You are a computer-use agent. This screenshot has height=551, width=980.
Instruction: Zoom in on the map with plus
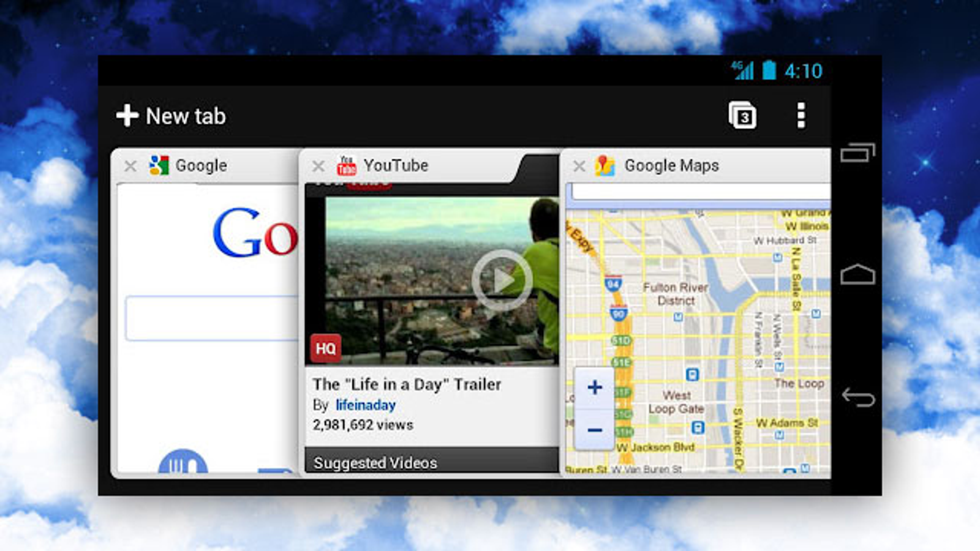pos(595,388)
